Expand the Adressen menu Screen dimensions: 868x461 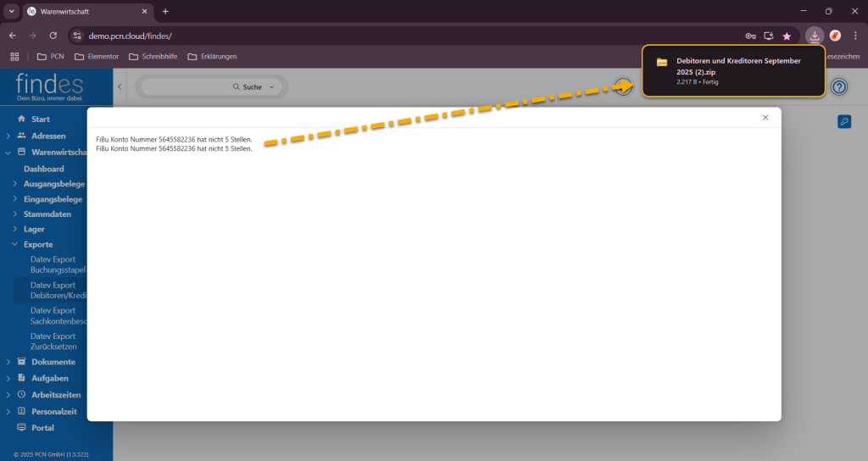click(8, 136)
